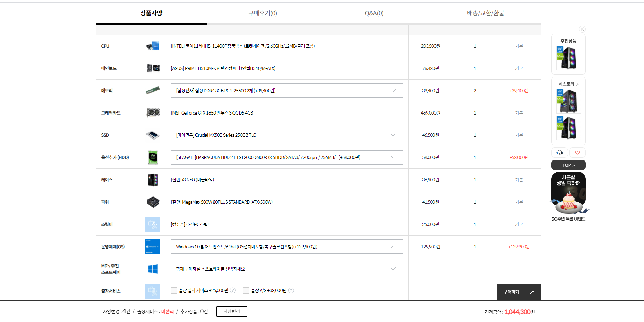Switch to the 상품사양 tab
The height and width of the screenshot is (322, 644).
click(151, 13)
